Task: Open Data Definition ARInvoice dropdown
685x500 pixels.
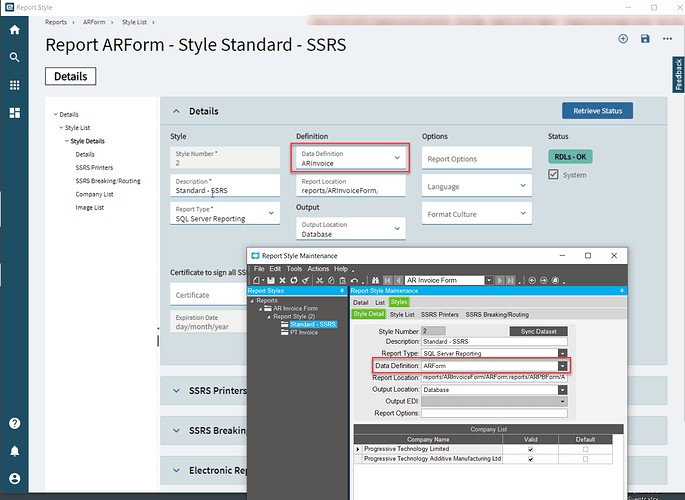Action: (x=397, y=158)
